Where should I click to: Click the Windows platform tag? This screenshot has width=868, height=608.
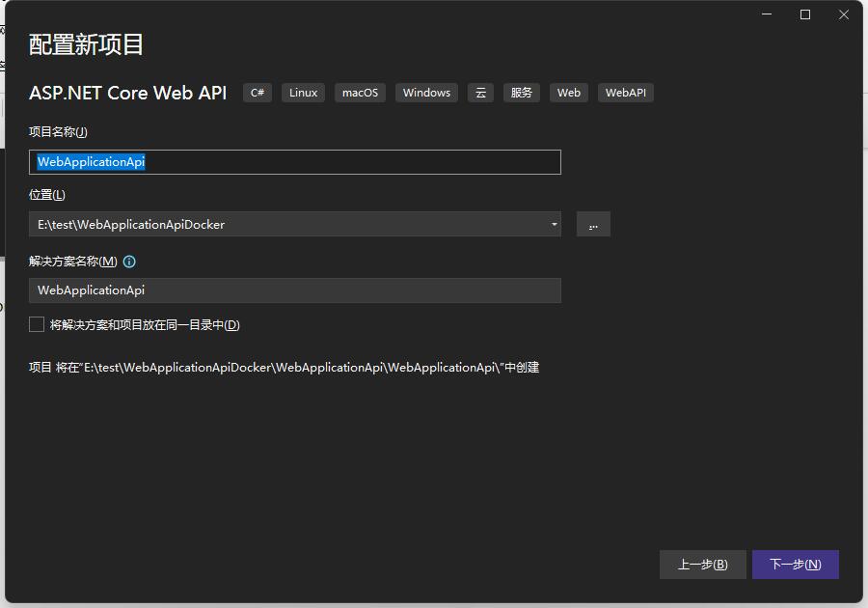[426, 93]
